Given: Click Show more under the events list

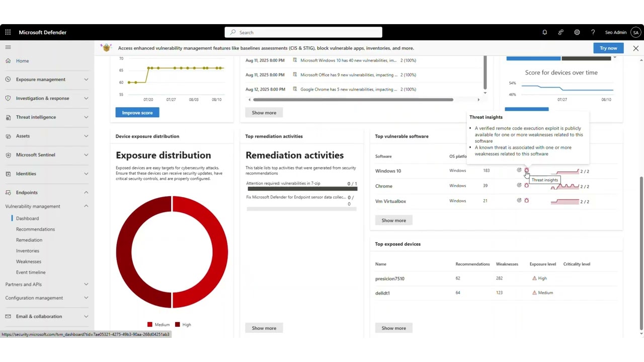Looking at the screenshot, I should (x=264, y=113).
